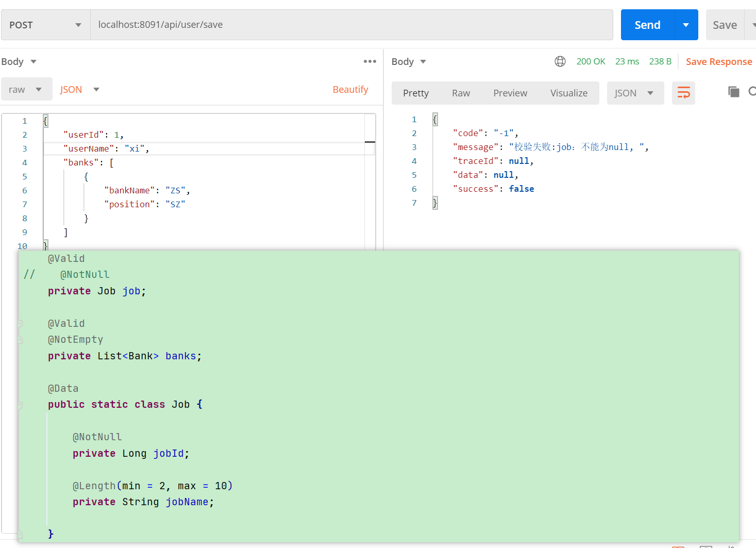756x548 pixels.
Task: Click the "userId": 1 line in request
Action: 93,135
